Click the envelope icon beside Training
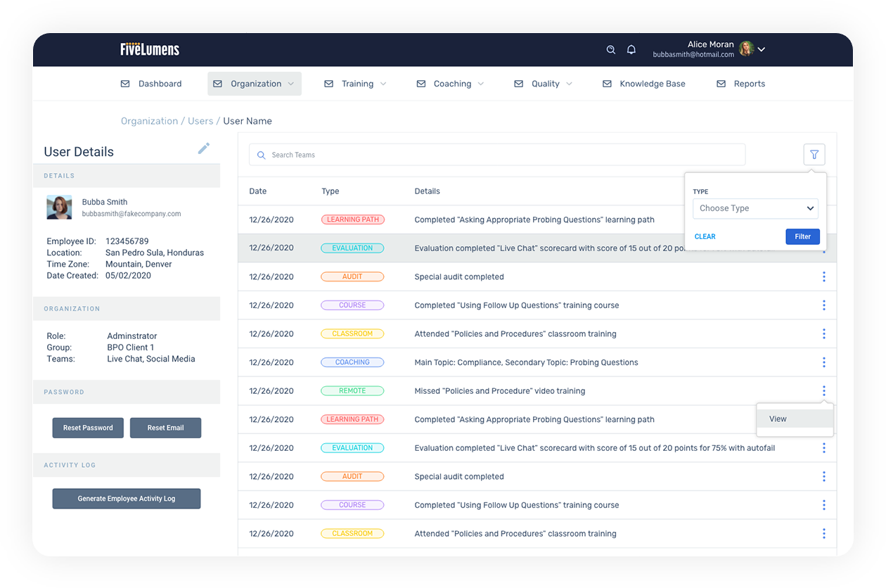Image resolution: width=886 pixels, height=588 pixels. [328, 84]
